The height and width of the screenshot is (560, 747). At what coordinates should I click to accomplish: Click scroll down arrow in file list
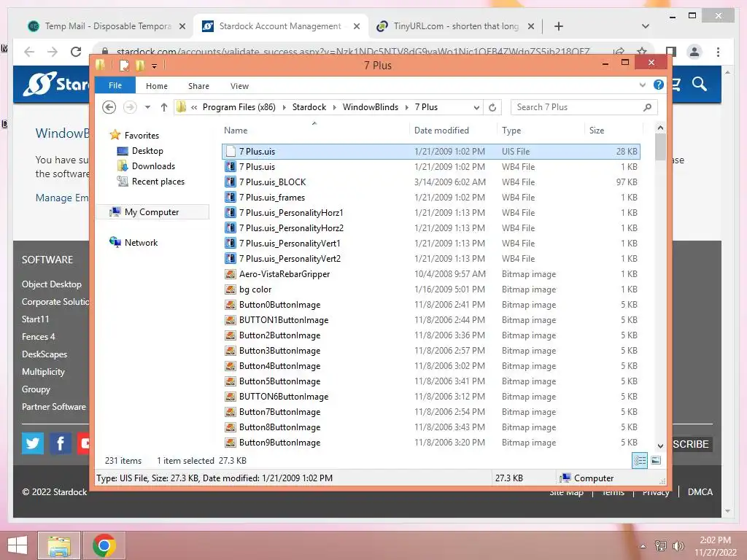click(660, 446)
